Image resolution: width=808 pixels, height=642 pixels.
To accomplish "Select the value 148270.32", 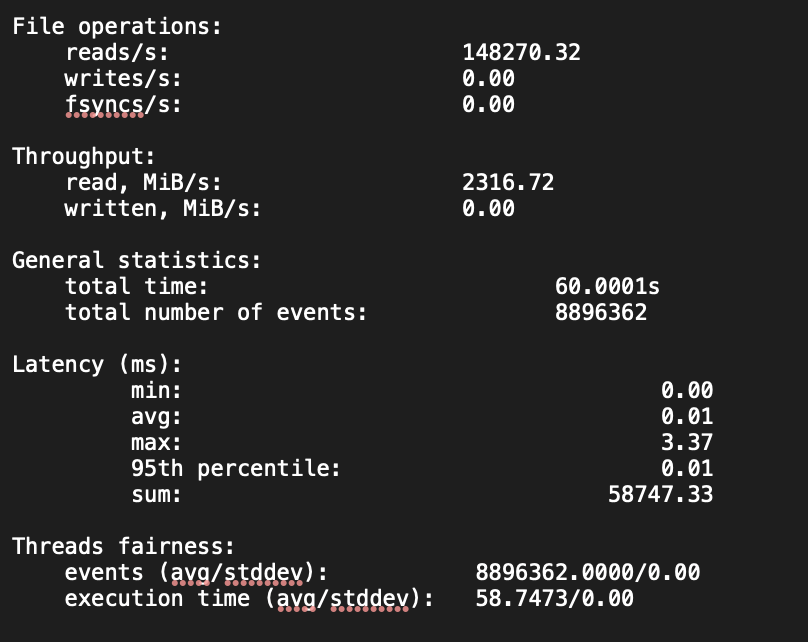I will tap(521, 53).
